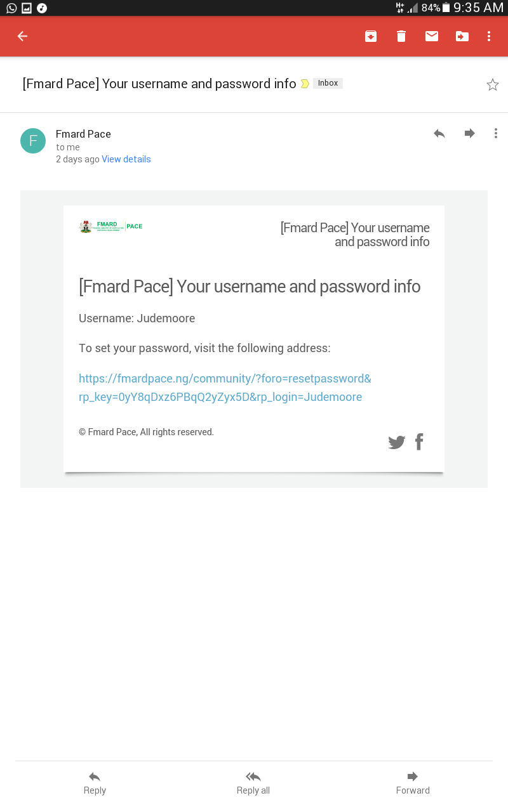Open Facebook icon in email footer

tap(419, 442)
